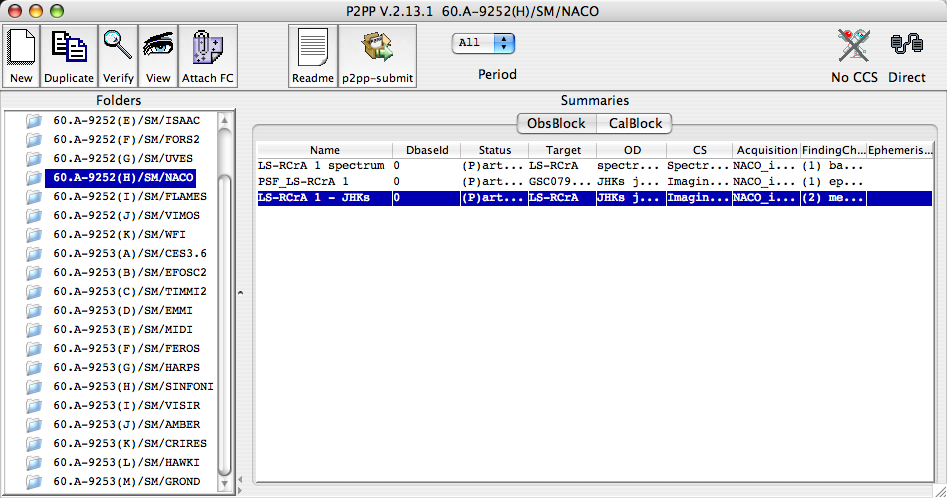This screenshot has width=947, height=498.
Task: Sort by the Acquisition column header
Action: coord(766,150)
